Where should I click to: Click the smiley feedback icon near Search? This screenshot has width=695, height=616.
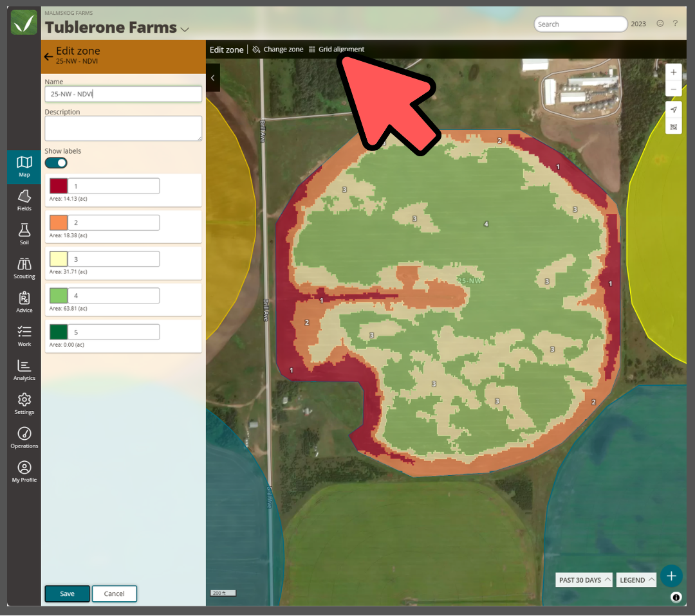660,23
